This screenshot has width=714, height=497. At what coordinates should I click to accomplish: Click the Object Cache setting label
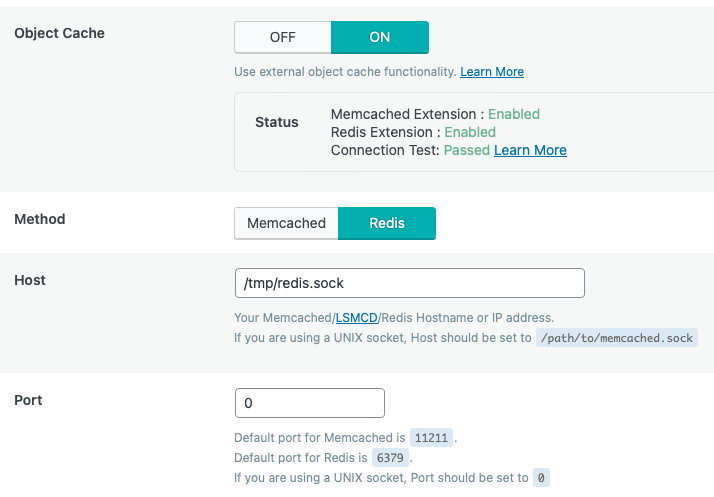tap(59, 33)
